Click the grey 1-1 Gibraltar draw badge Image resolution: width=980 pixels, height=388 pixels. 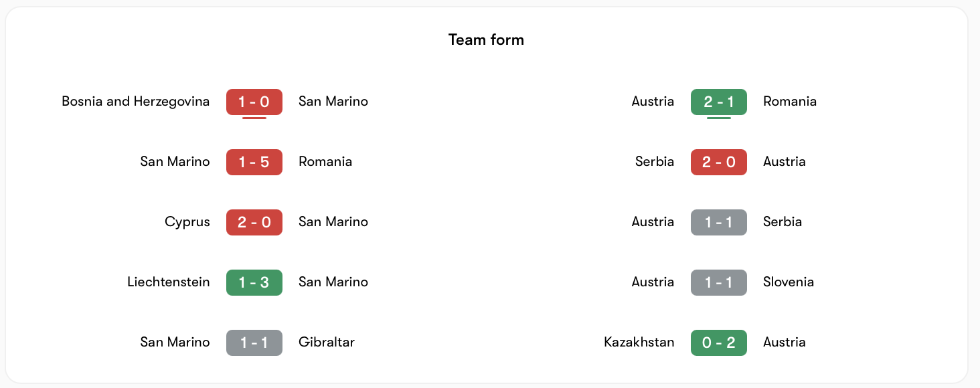(x=254, y=343)
